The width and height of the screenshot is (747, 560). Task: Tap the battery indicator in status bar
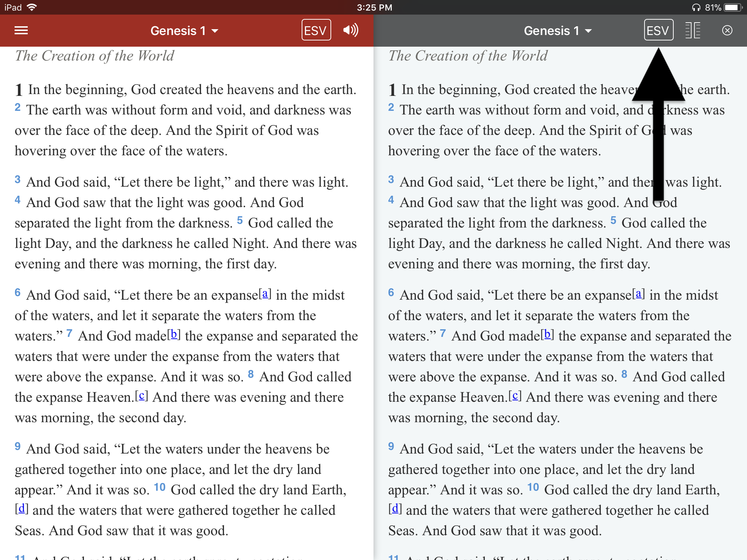pyautogui.click(x=734, y=7)
